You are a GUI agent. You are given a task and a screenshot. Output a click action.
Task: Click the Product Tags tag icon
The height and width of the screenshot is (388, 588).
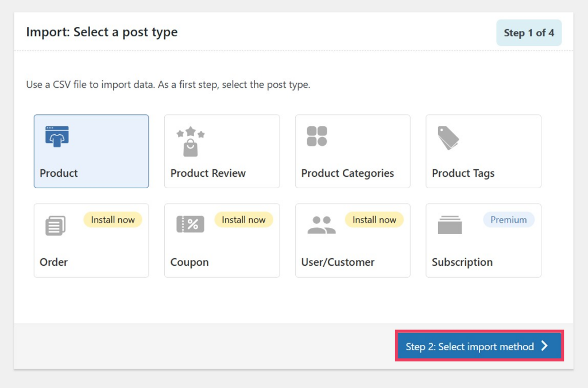pos(448,137)
